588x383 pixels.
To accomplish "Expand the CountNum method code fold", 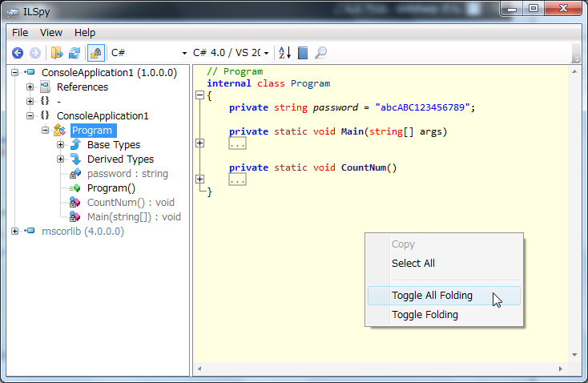I will click(200, 179).
